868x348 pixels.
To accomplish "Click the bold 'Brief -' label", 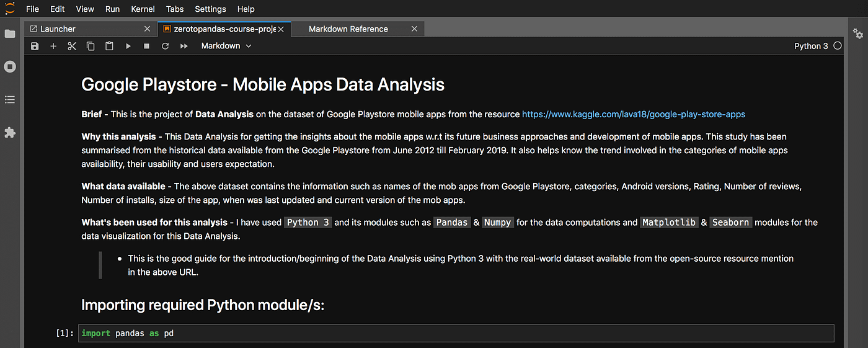I will coord(95,114).
